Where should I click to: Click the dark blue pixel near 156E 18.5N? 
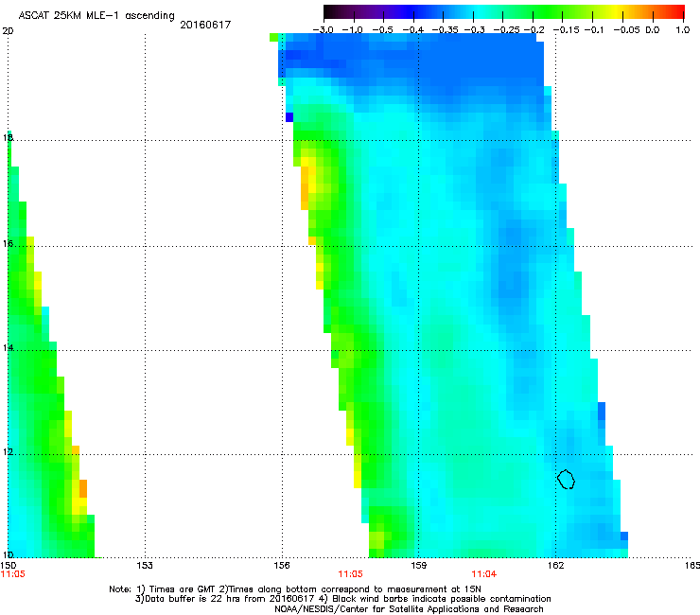(x=289, y=117)
